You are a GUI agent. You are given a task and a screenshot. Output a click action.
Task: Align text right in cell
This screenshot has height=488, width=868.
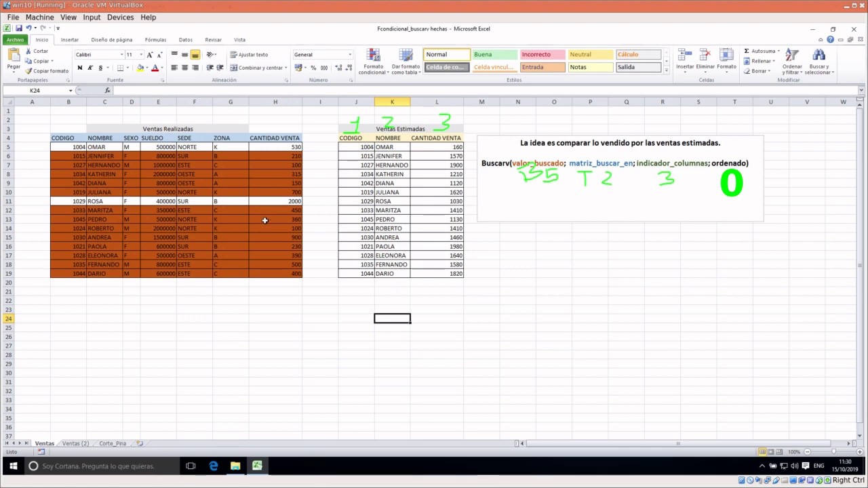(x=195, y=68)
